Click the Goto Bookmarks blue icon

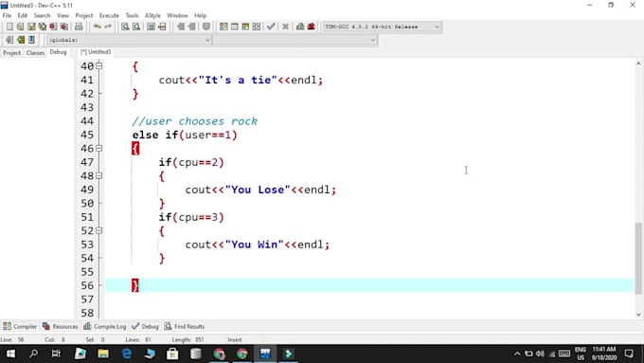tap(31, 40)
